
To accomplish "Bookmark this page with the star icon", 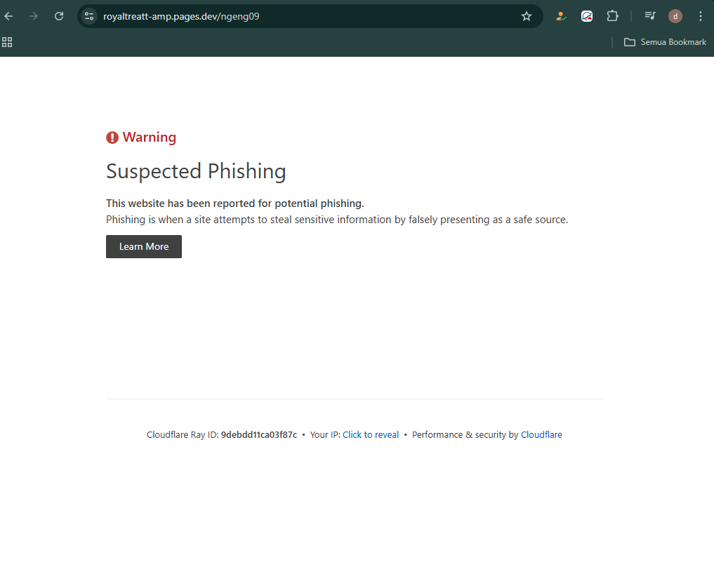I will click(527, 16).
